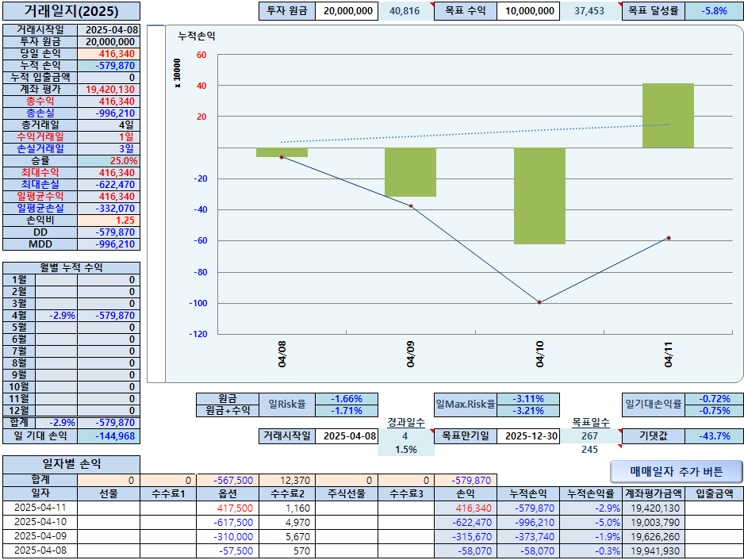Click the 합계 row total 12,370
Screen dimensions: 744x560
click(287, 480)
